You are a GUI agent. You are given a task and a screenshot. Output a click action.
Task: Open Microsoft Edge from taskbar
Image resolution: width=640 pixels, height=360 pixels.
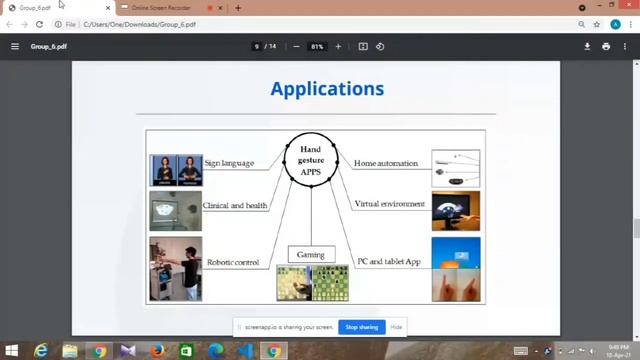coord(216,351)
